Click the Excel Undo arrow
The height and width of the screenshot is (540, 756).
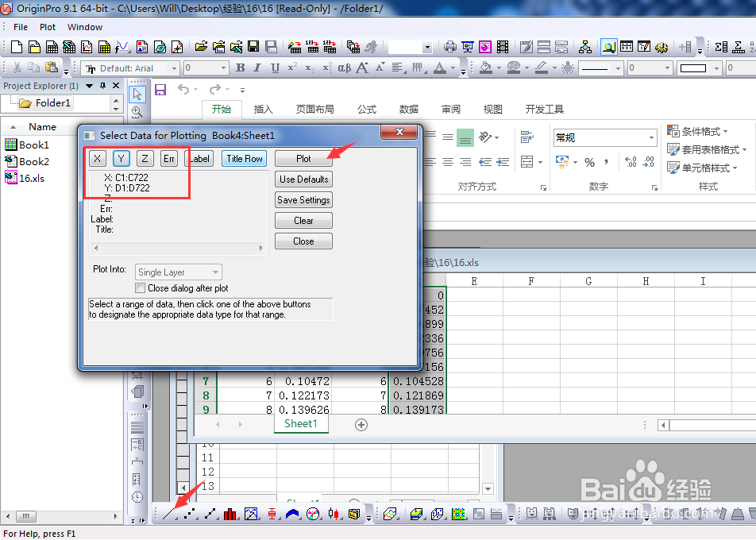(183, 89)
